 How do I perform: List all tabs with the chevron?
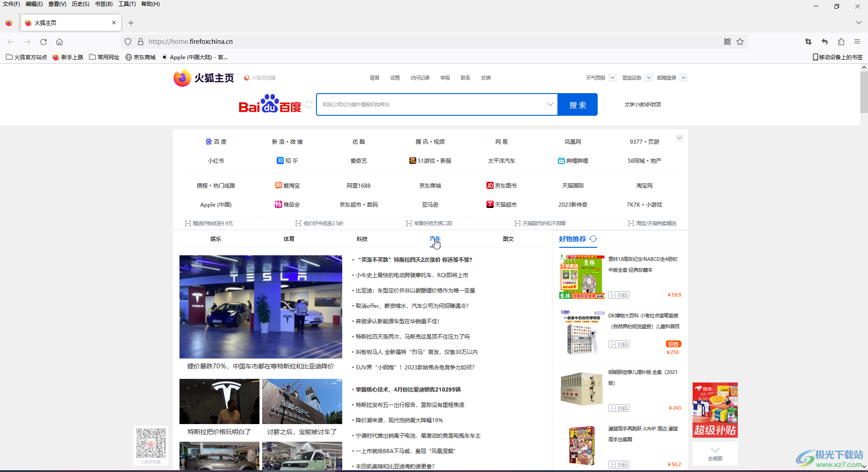point(859,23)
